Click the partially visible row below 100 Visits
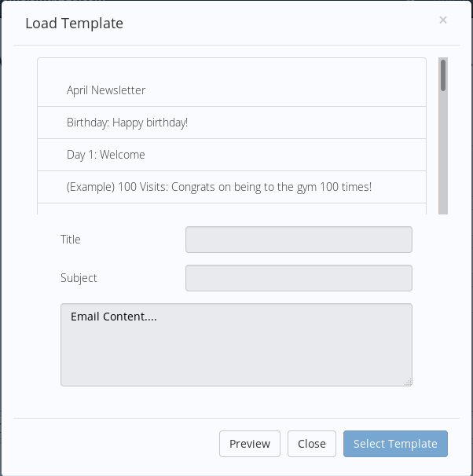 (231, 209)
